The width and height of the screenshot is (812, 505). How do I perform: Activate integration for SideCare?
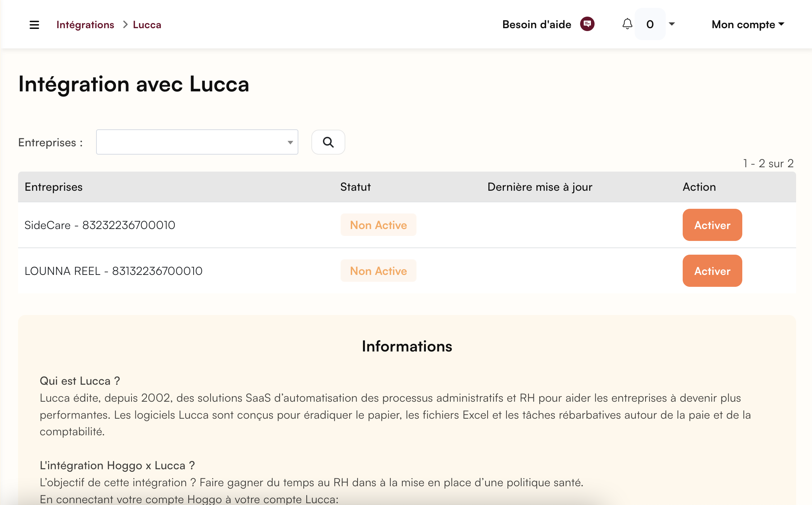pos(712,225)
